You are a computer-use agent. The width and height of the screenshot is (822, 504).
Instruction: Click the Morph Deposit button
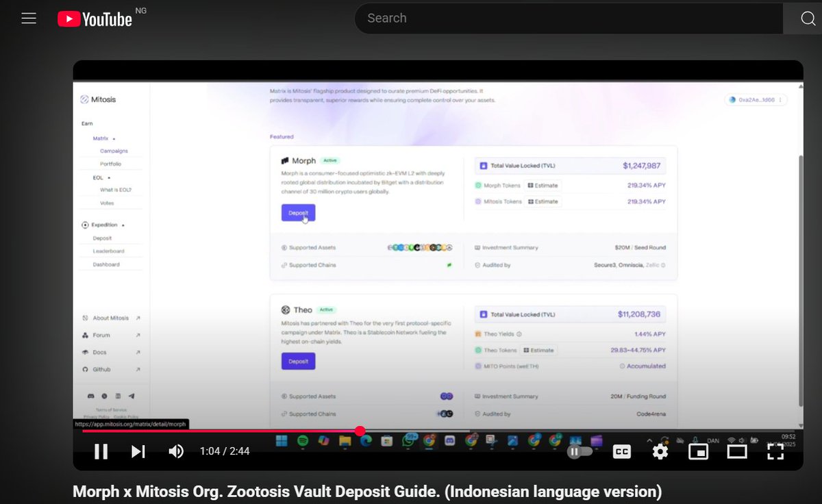click(298, 213)
